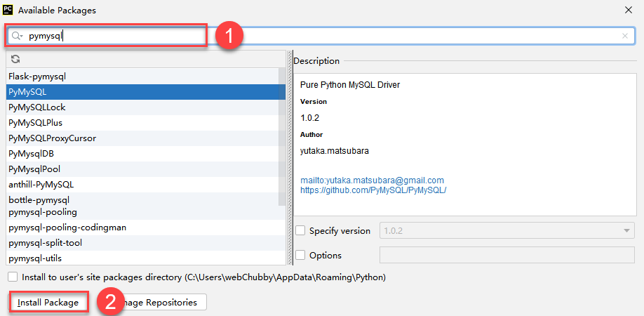Select bottle-pymysql package
The height and width of the screenshot is (316, 644).
(x=142, y=199)
